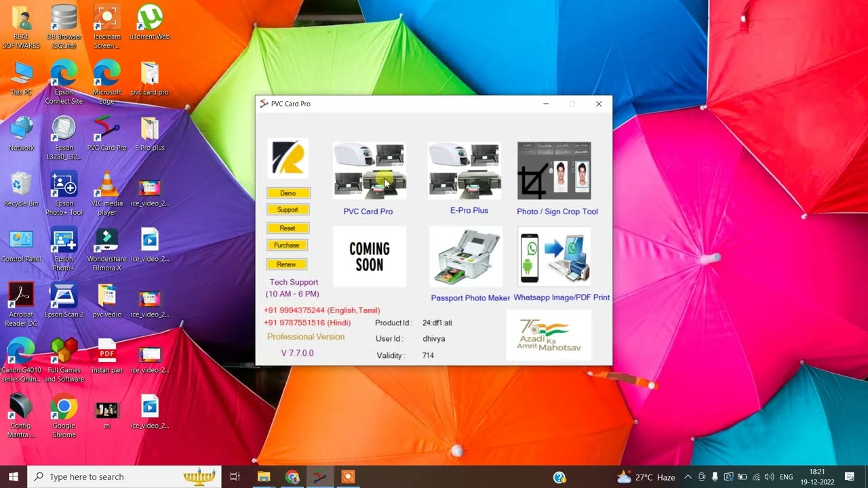Select Epson Scan 2 desktop icon
This screenshot has height=488, width=868.
[64, 301]
